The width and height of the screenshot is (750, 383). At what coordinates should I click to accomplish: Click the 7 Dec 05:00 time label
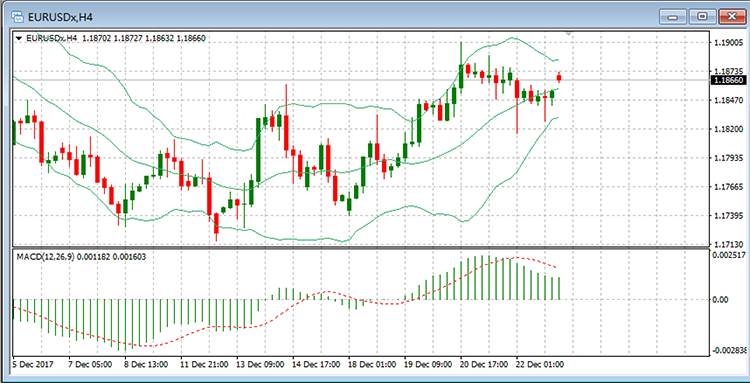pos(91,364)
